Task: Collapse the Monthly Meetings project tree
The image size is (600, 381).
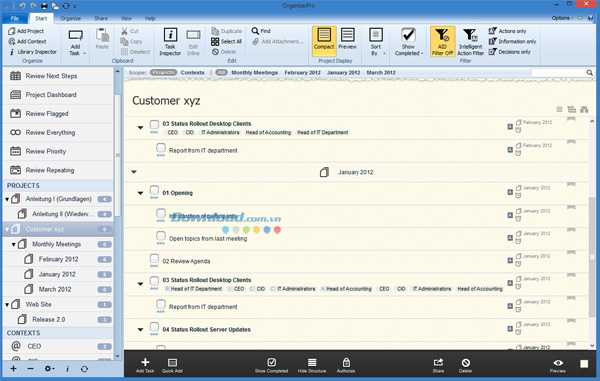Action: [x=13, y=244]
